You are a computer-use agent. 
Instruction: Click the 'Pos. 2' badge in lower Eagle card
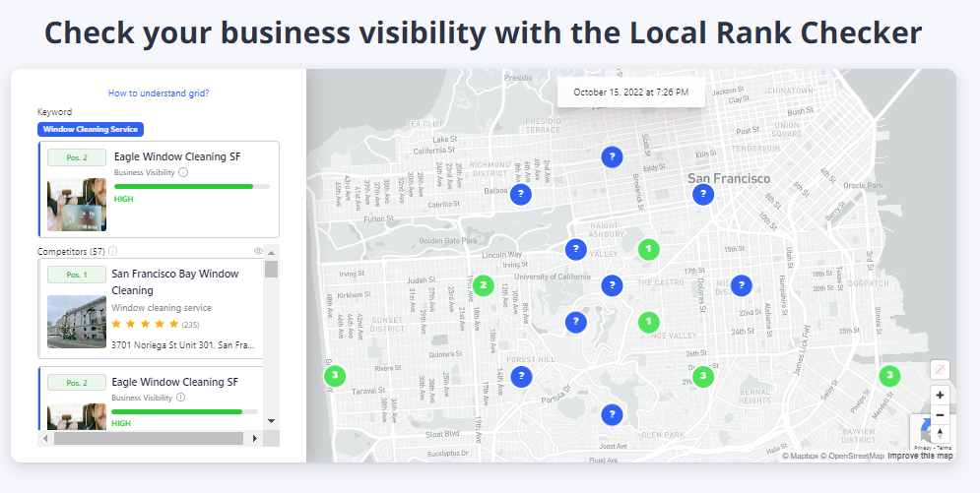(77, 383)
